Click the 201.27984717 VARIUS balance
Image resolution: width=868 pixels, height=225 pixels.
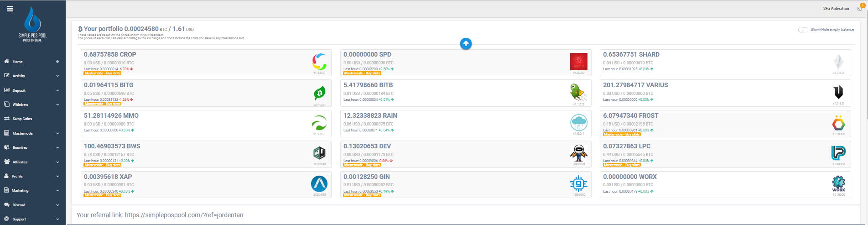click(635, 85)
